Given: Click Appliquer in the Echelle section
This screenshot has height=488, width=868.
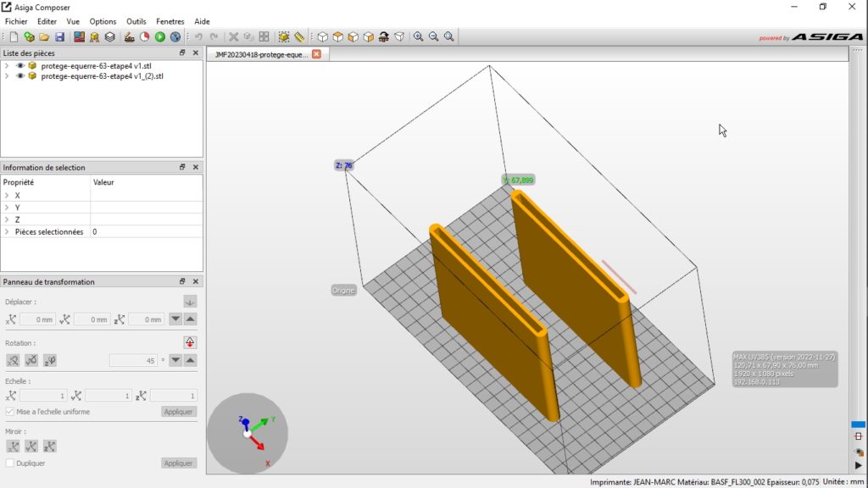Looking at the screenshot, I should (x=178, y=412).
